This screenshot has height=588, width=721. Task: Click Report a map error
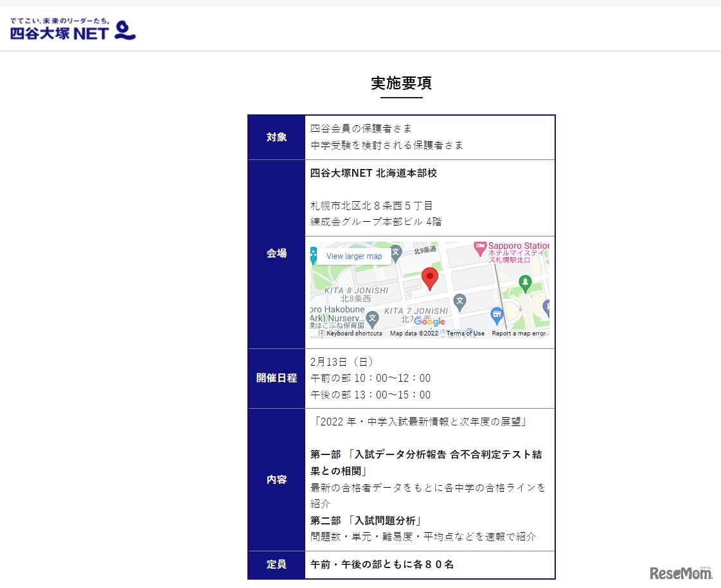point(519,334)
